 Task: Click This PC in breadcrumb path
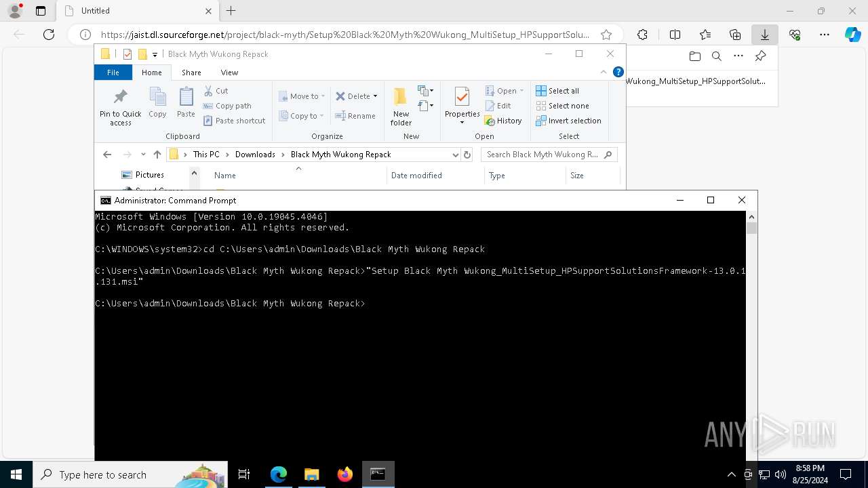tap(206, 155)
